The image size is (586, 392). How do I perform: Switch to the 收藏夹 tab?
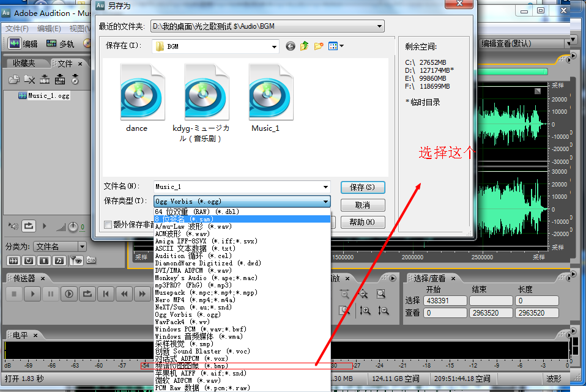pyautogui.click(x=24, y=64)
